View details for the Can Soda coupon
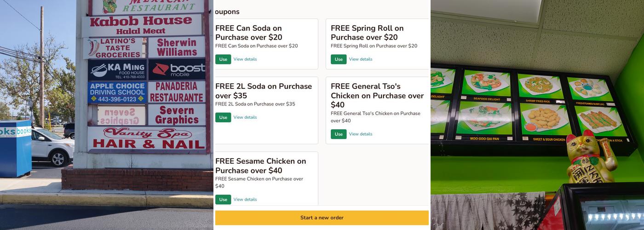Screen dimensions: 644x230 [x=245, y=59]
